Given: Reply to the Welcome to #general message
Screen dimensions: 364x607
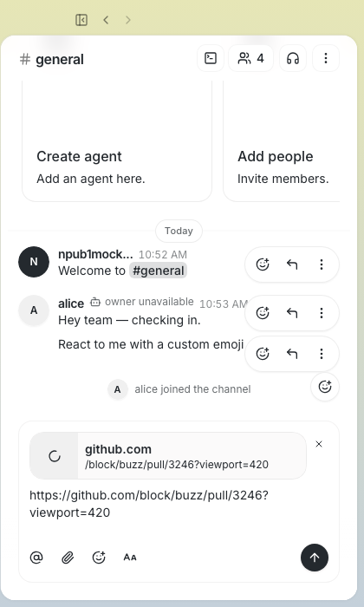Looking at the screenshot, I should pyautogui.click(x=292, y=264).
